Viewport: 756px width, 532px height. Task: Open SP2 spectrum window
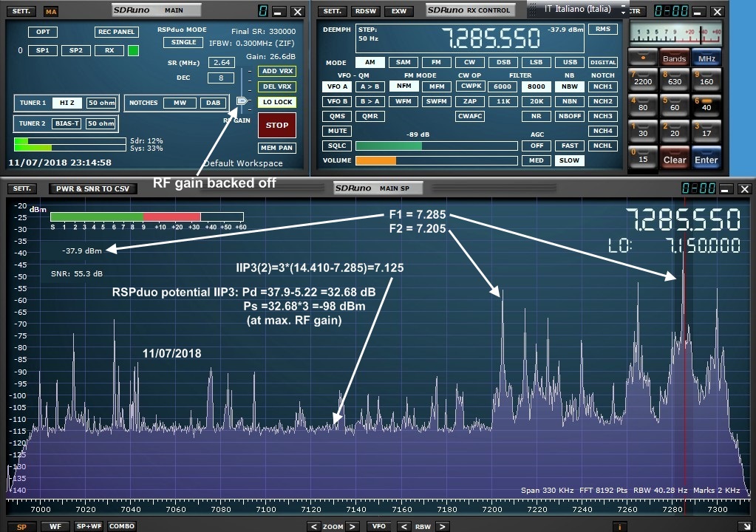75,50
